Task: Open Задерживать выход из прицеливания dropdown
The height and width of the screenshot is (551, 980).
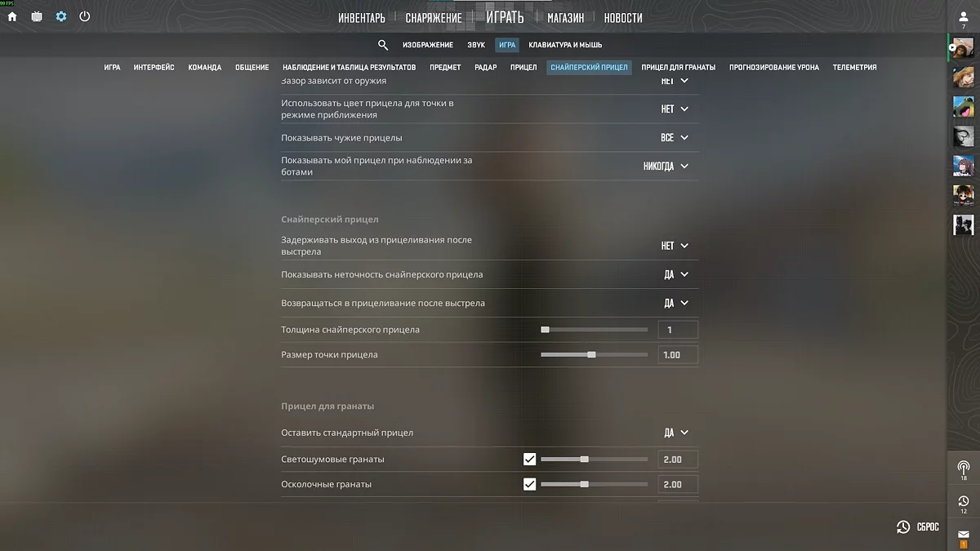Action: click(675, 246)
